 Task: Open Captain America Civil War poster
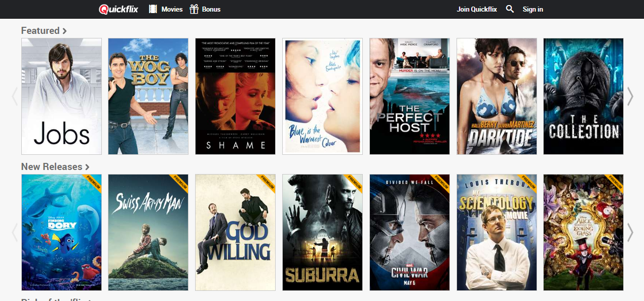pyautogui.click(x=409, y=233)
